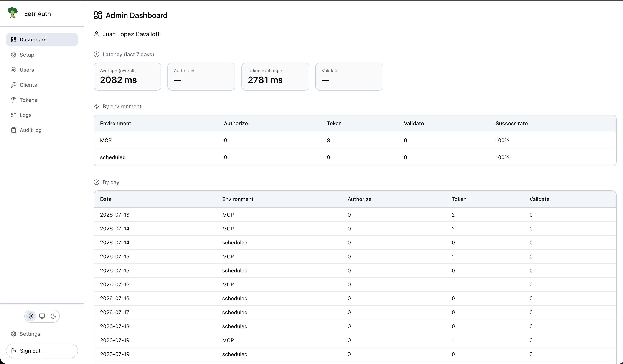Viewport: 623px width, 364px height.
Task: Click the Audit log clipboard icon
Action: click(14, 130)
